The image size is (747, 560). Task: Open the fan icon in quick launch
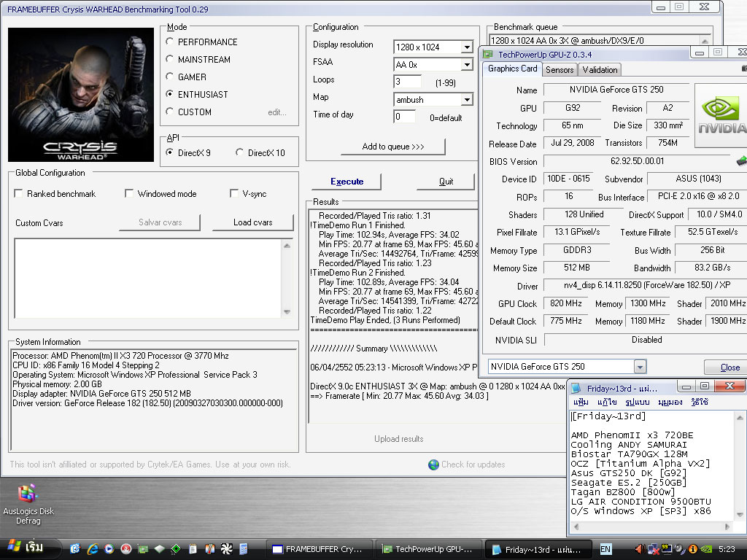225,548
